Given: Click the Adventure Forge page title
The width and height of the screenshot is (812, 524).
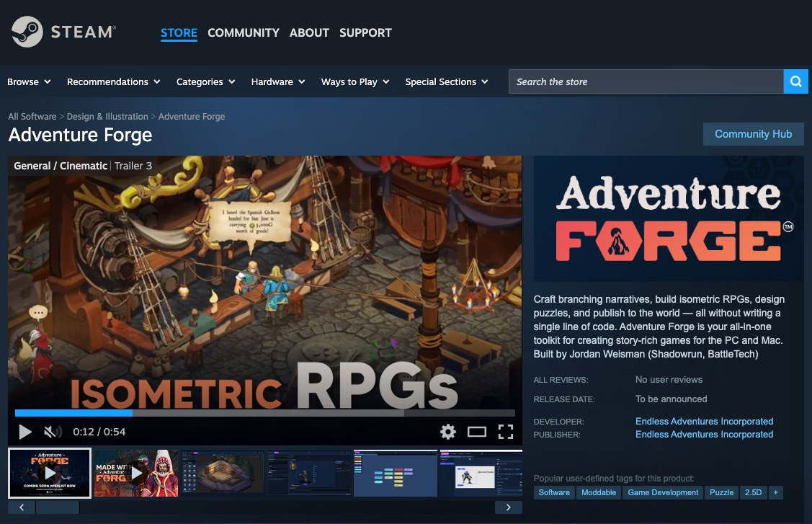Looking at the screenshot, I should coord(80,135).
